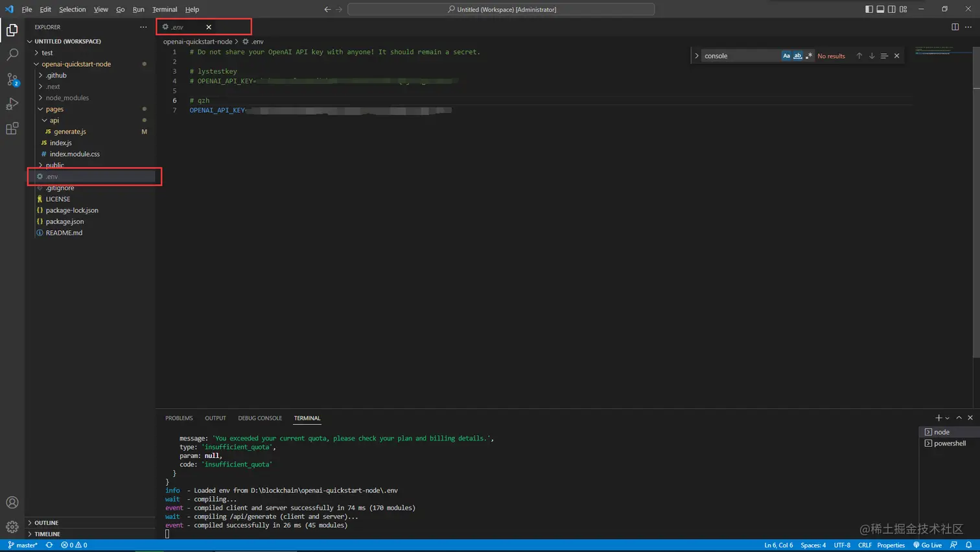Screen dimensions: 980x552
Task: Toggle the secondary side bar
Action: click(x=892, y=9)
